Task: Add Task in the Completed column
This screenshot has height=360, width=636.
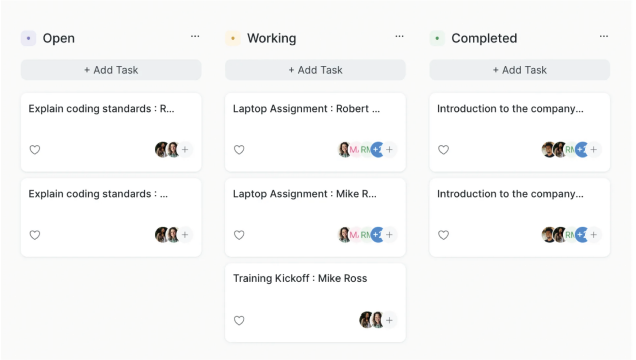Action: click(x=520, y=70)
